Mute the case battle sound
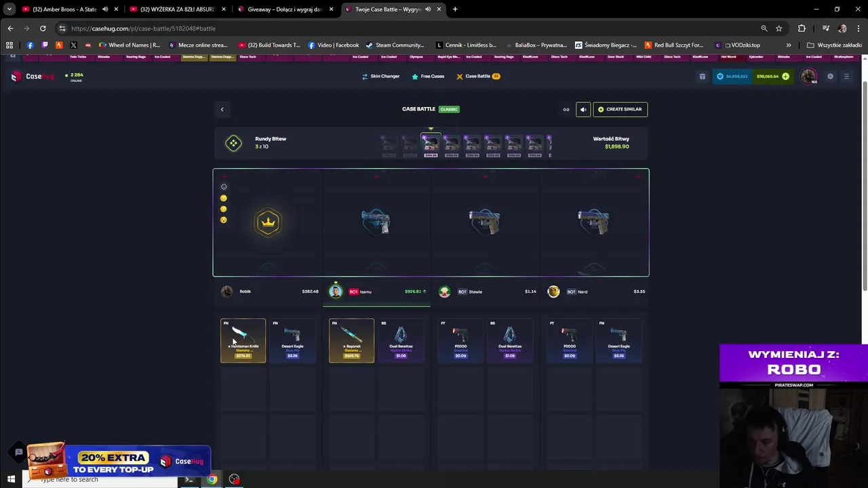The width and height of the screenshot is (868, 488). [x=583, y=109]
